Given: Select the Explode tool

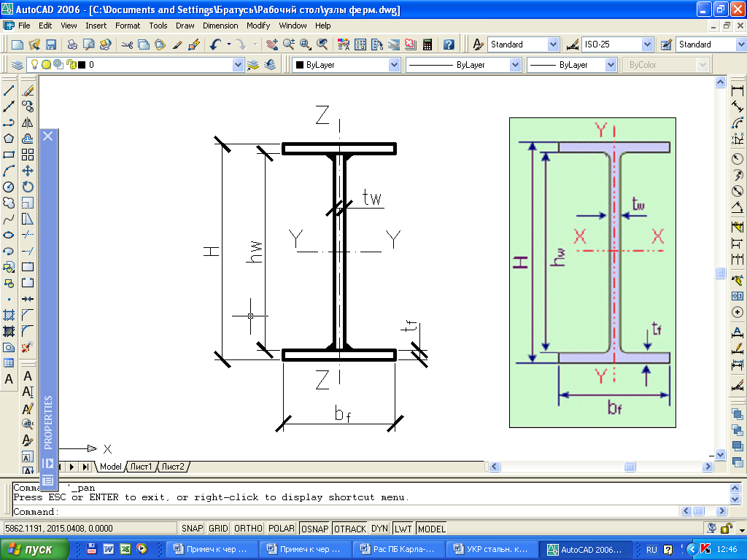Looking at the screenshot, I should [28, 346].
